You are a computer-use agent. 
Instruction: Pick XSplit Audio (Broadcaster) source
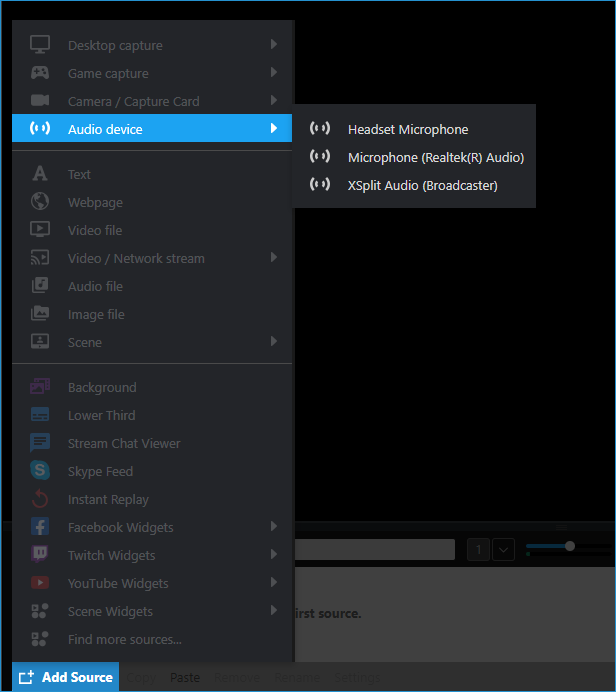[414, 185]
